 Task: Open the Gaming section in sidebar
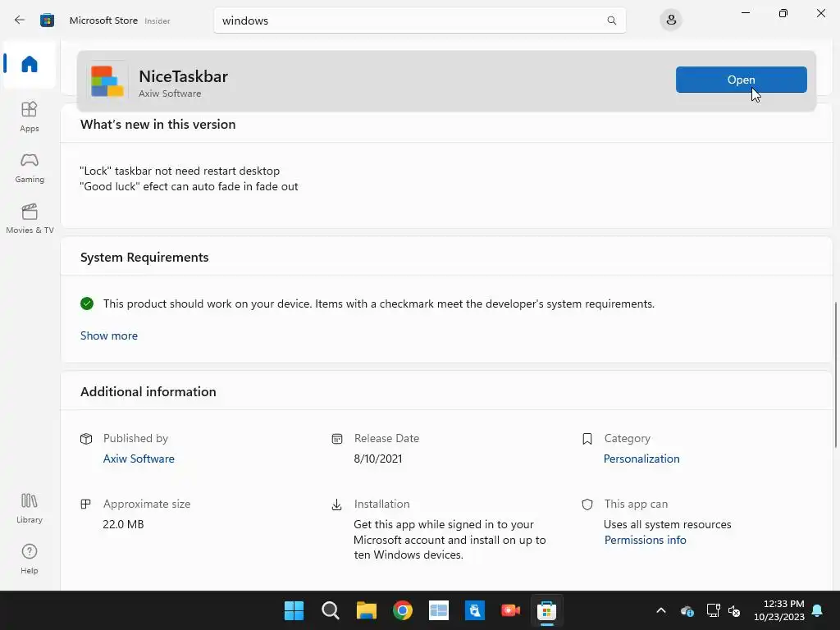[x=30, y=167]
